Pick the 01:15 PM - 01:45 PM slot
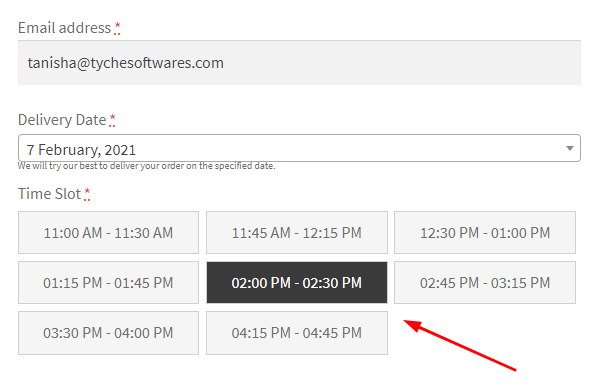The image size is (607, 388). click(108, 283)
